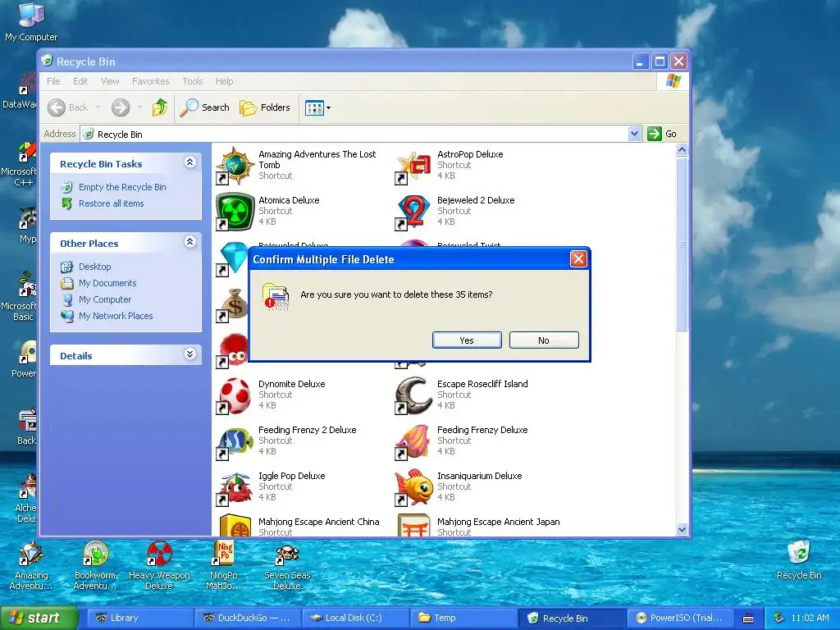Maximize the Recycle Bin window
This screenshot has height=630, width=840.
(660, 62)
